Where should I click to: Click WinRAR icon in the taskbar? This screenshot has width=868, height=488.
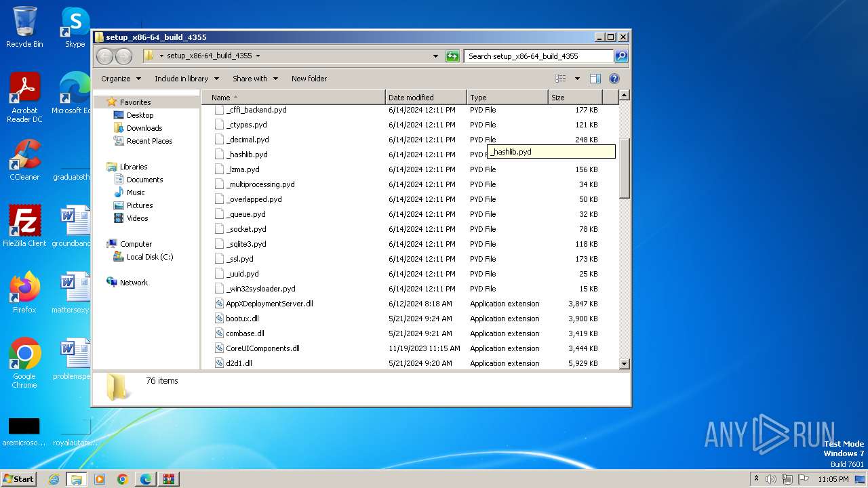click(x=169, y=479)
